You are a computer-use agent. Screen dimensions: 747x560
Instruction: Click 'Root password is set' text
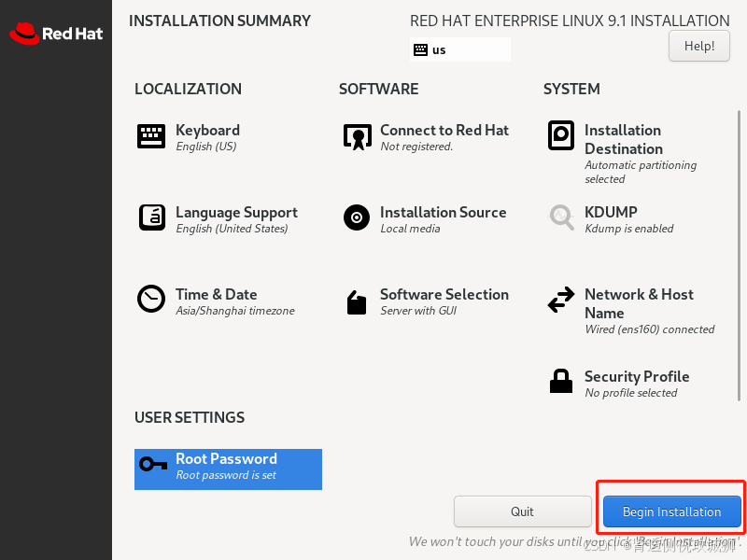pos(226,475)
